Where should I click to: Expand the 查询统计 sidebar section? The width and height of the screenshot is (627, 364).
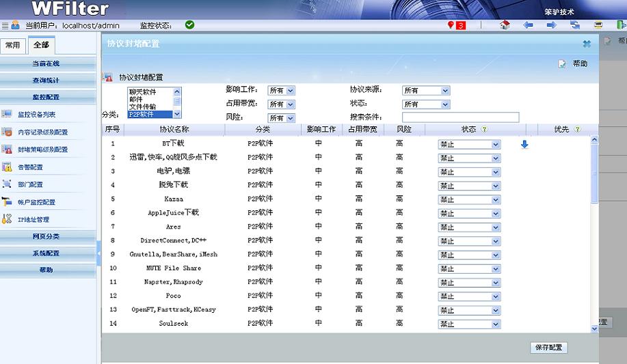(46, 80)
